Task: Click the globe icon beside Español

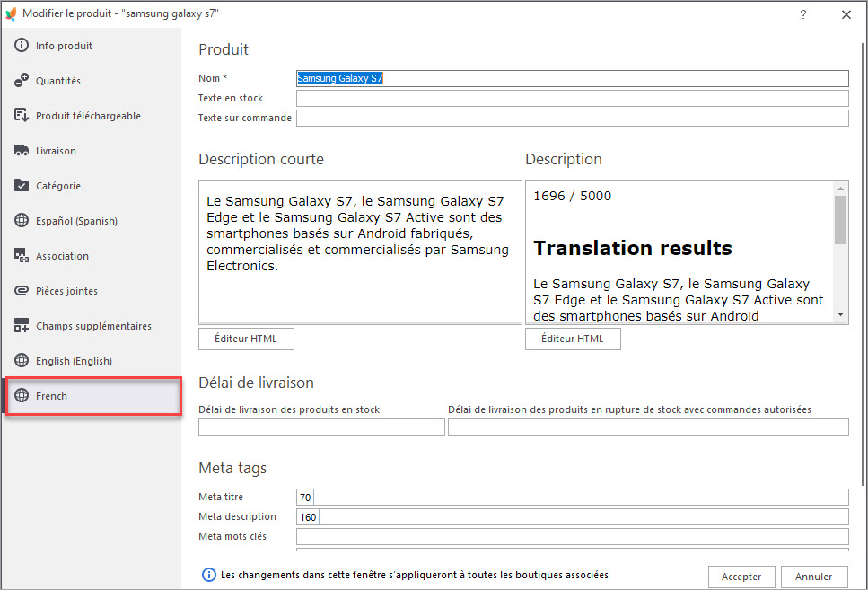Action: coord(22,221)
